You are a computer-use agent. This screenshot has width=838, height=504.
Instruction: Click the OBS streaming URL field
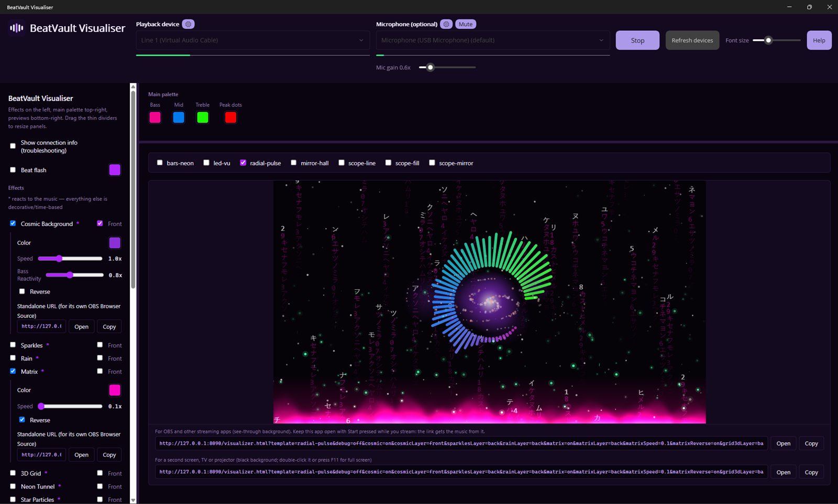[x=461, y=443]
